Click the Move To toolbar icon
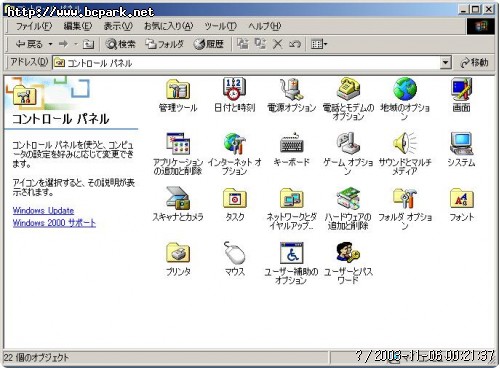Image resolution: width=500 pixels, height=368 pixels. coord(243,44)
